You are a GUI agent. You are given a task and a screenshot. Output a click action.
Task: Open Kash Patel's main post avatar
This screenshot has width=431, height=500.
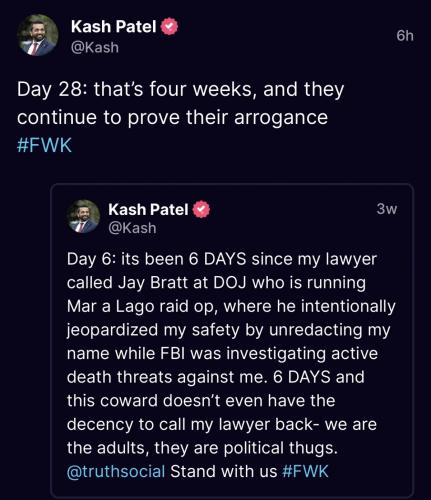coord(38,35)
